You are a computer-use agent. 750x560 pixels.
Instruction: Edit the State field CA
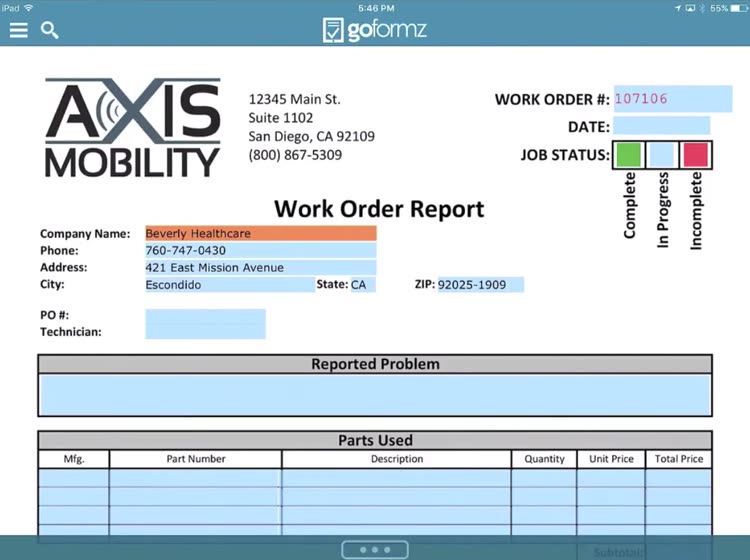coord(363,285)
